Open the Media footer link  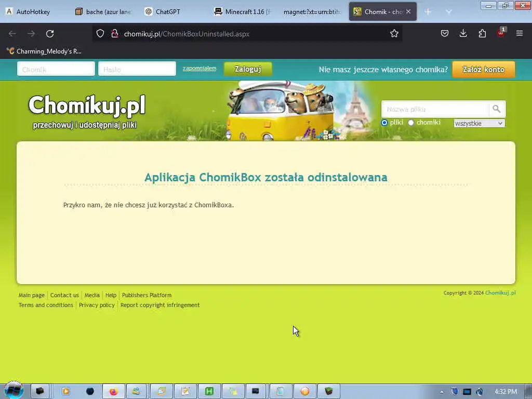pyautogui.click(x=92, y=295)
